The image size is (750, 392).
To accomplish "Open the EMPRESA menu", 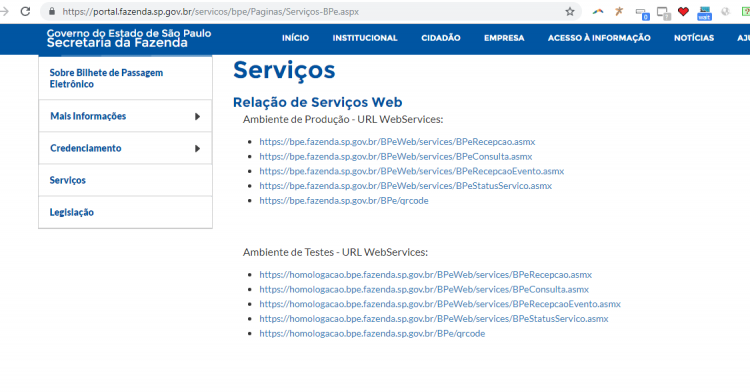I will (x=504, y=38).
